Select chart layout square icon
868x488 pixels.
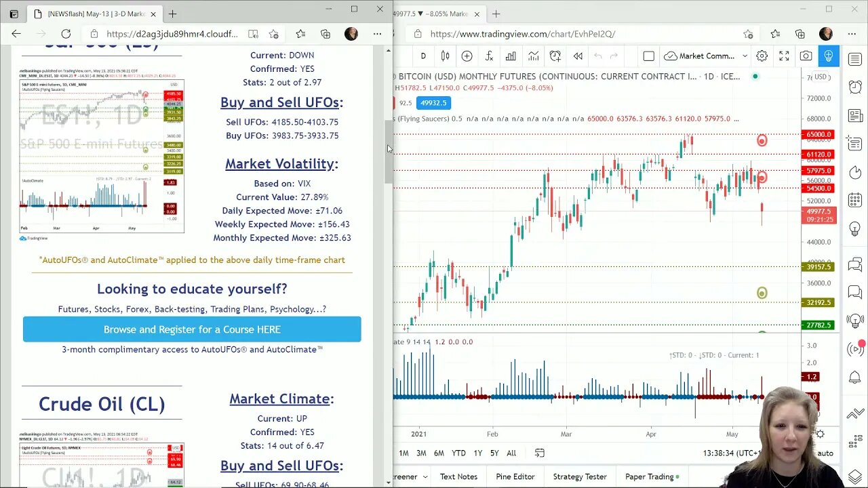pos(648,56)
